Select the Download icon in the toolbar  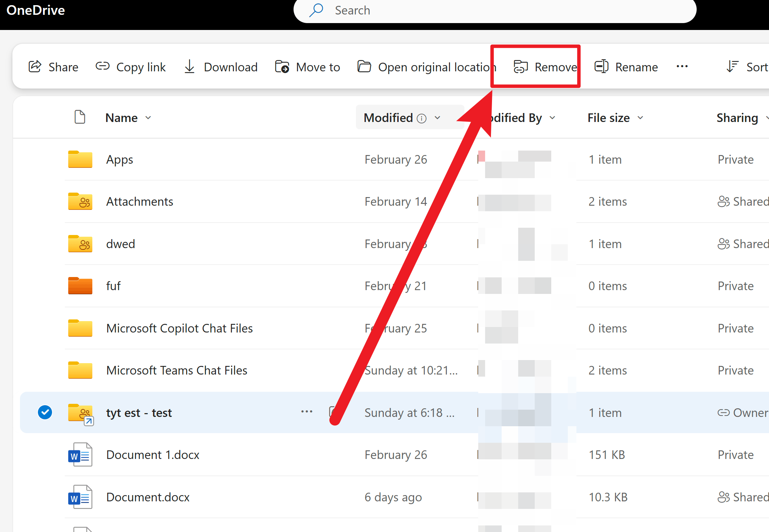(189, 66)
